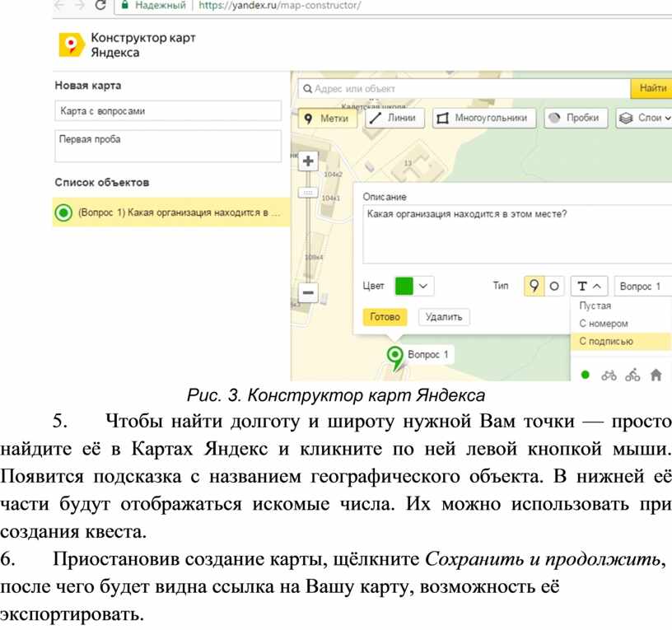Select the green dot preset icon
Screen dimensions: 672x630
(585, 375)
